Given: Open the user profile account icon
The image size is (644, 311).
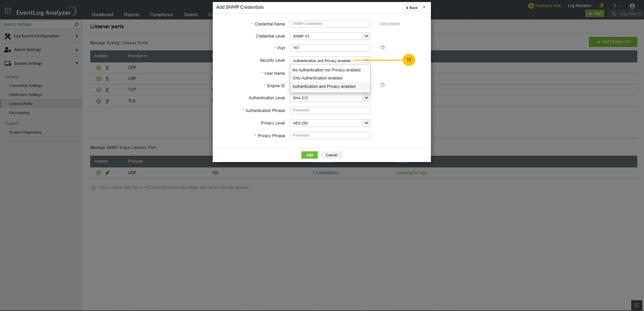Looking at the screenshot, I should 633,6.
